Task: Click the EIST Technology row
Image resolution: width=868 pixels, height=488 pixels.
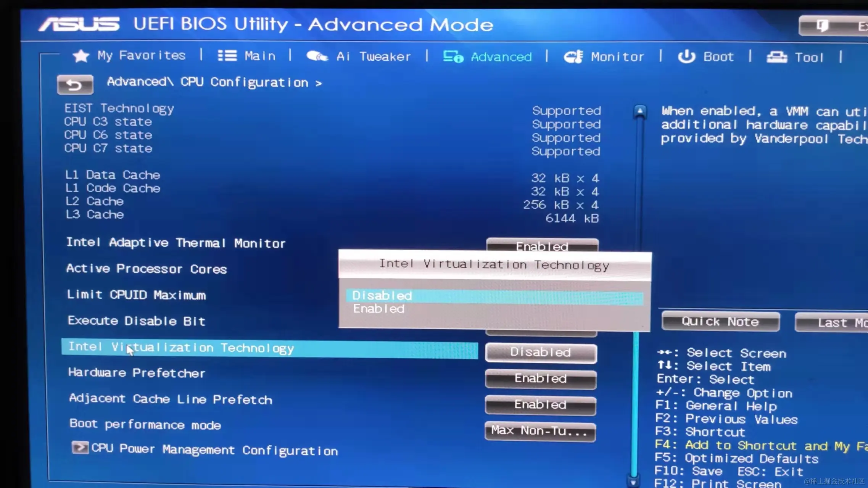Action: (x=332, y=109)
